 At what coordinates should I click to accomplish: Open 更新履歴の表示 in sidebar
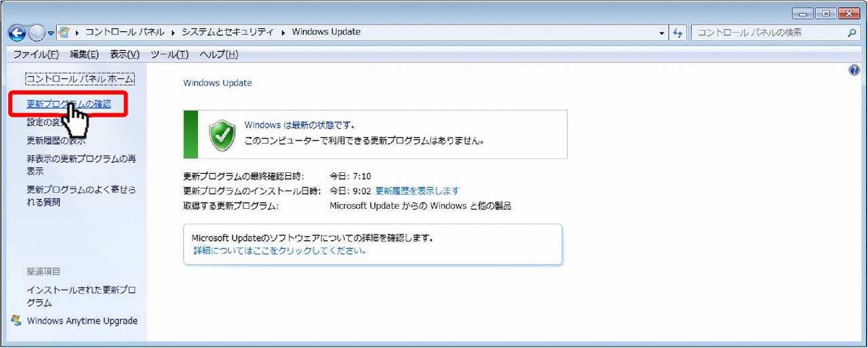(56, 140)
